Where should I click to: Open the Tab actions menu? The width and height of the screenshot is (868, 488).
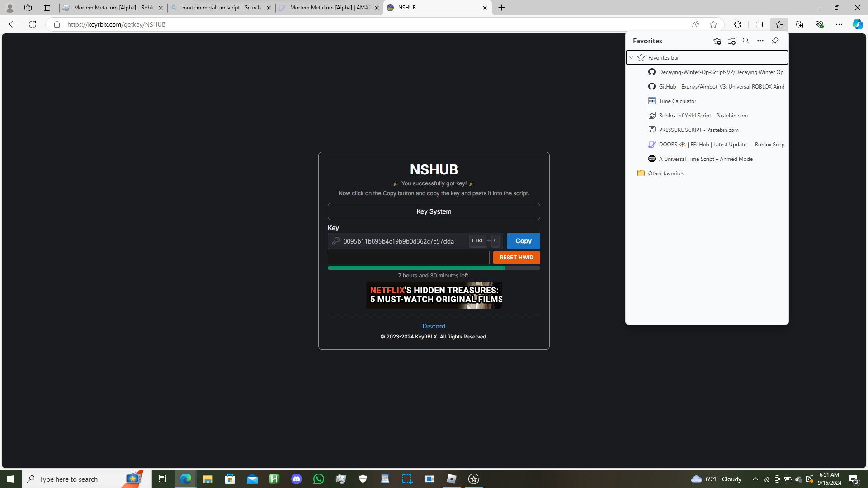(x=47, y=8)
